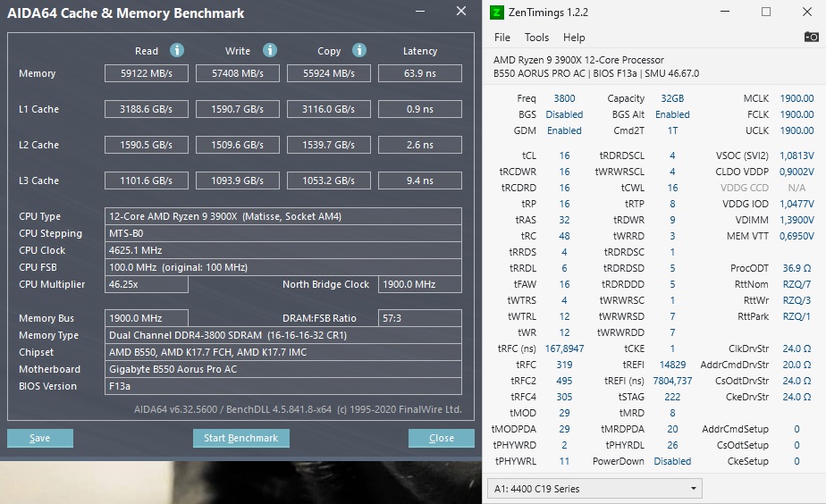Click the tSTAG value 222
This screenshot has height=504, width=826.
click(x=672, y=397)
